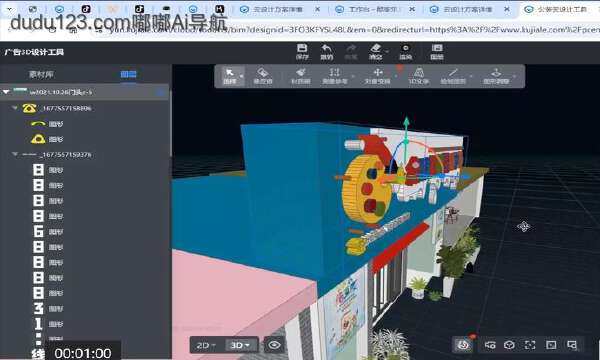Image resolution: width=600 pixels, height=360 pixels.
Task: Switch to the 素材库 material library tab
Action: pyautogui.click(x=41, y=74)
